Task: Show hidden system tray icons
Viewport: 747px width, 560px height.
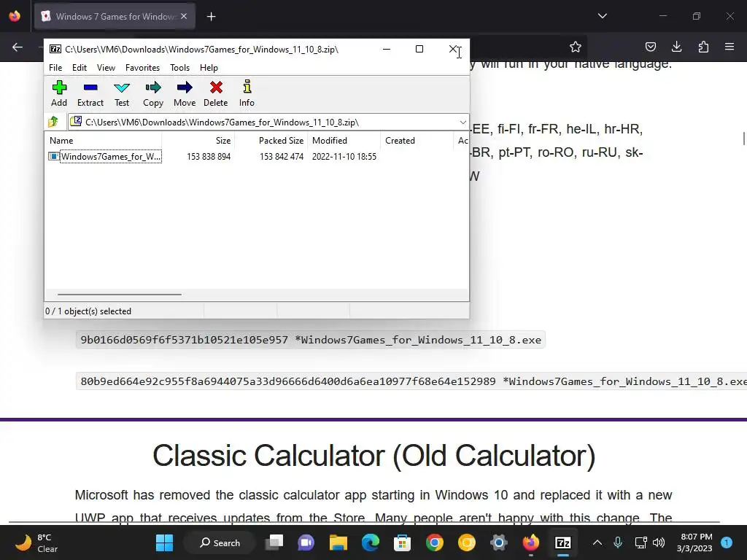Action: pyautogui.click(x=597, y=542)
